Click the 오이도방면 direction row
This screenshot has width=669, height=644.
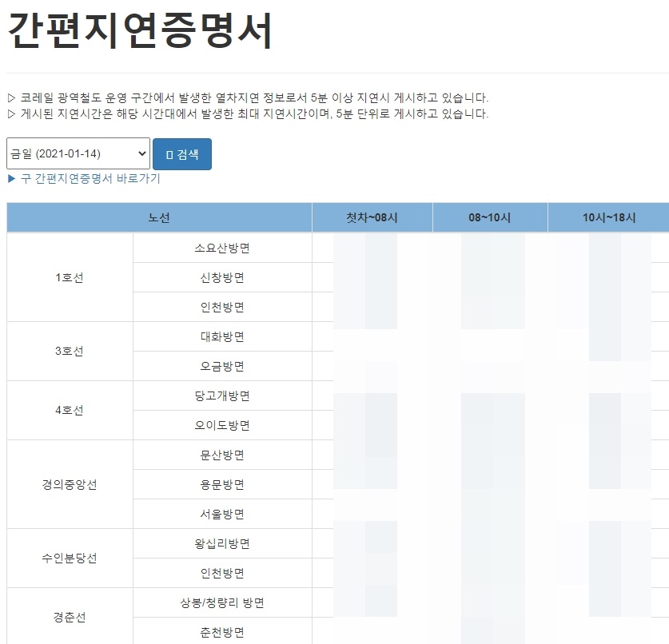222,425
